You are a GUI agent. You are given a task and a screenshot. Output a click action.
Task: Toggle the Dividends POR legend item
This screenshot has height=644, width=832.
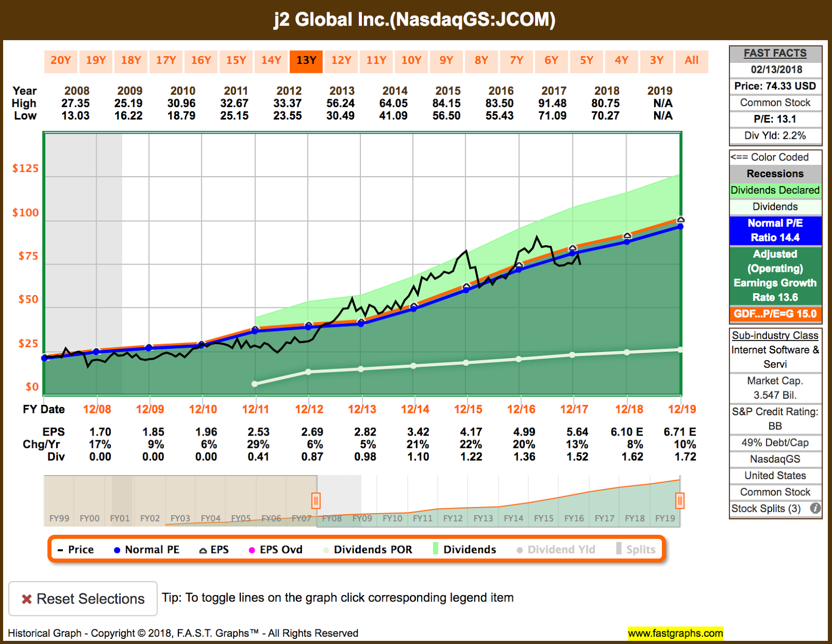click(368, 550)
